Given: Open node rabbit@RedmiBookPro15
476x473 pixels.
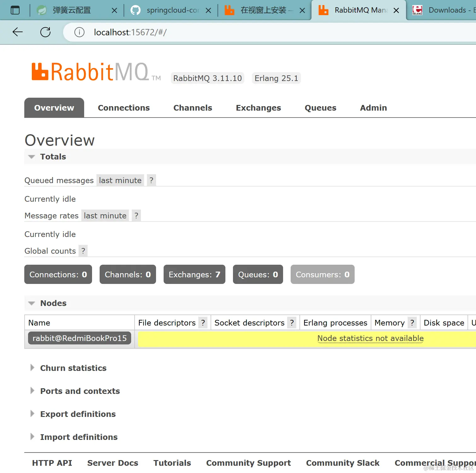Looking at the screenshot, I should click(x=79, y=338).
